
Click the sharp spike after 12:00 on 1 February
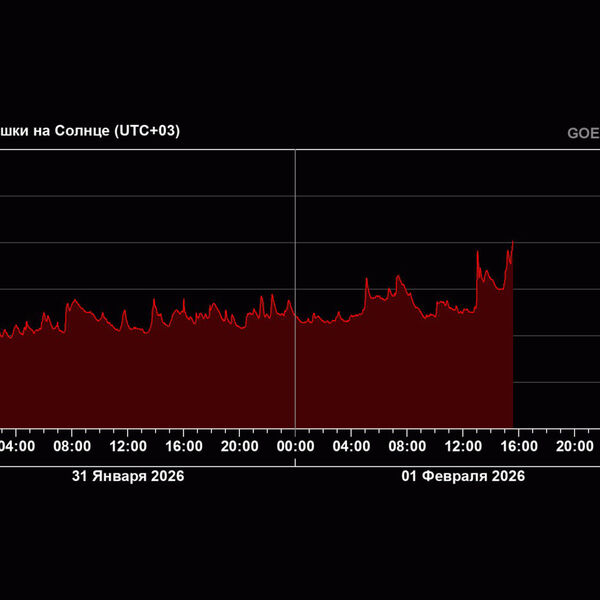(x=478, y=252)
